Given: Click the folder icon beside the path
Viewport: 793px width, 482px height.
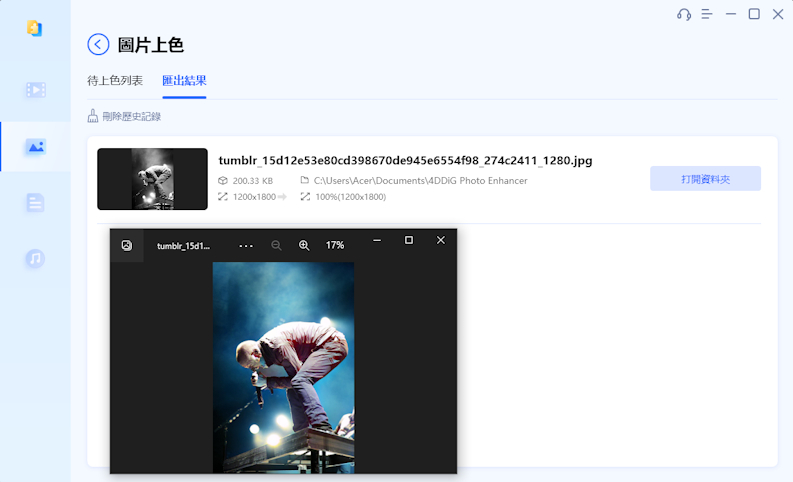Looking at the screenshot, I should [x=304, y=180].
